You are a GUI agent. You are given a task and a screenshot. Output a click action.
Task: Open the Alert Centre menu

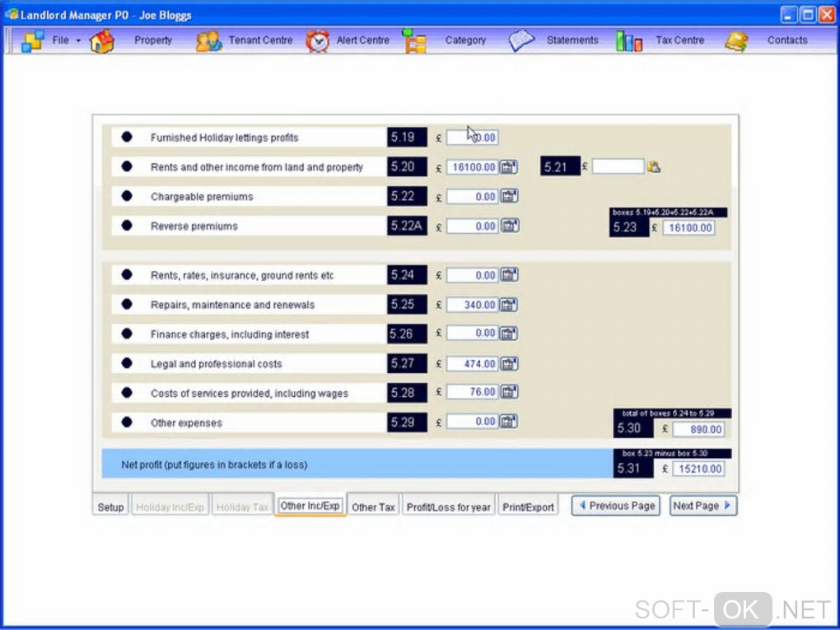[362, 40]
